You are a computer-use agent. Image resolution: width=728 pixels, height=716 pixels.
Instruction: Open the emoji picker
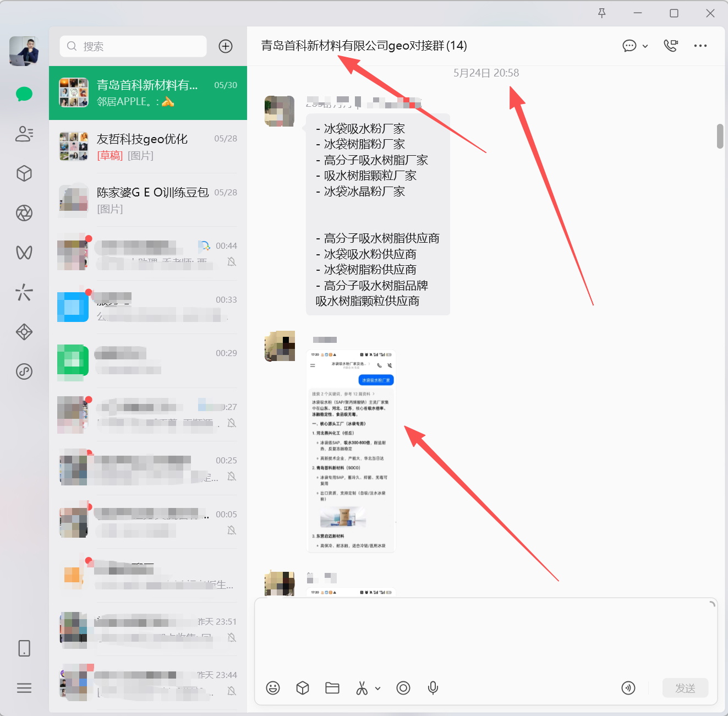coord(273,688)
